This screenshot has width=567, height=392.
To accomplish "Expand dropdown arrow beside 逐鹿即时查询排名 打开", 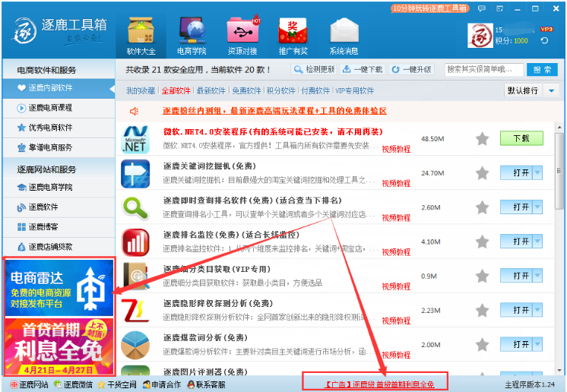I will pyautogui.click(x=537, y=207).
